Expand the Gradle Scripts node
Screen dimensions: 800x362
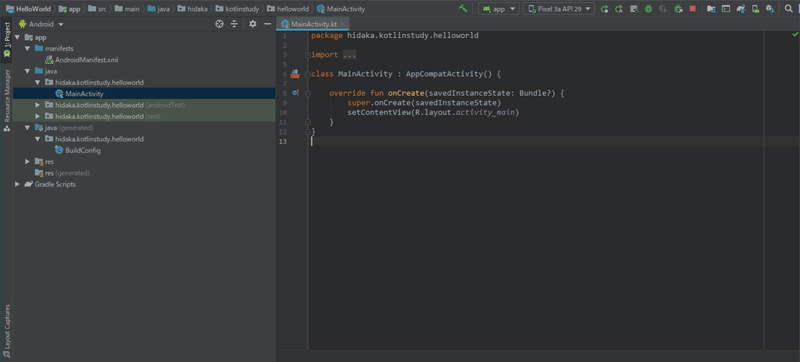17,185
